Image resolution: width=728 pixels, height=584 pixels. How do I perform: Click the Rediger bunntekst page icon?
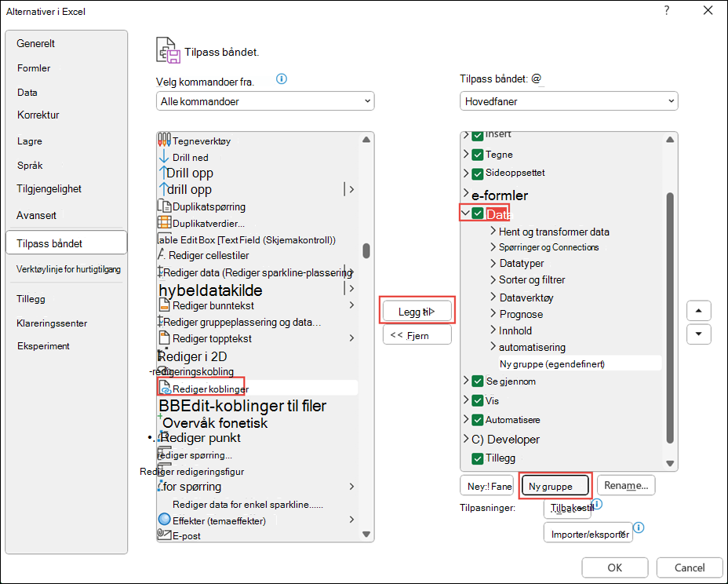point(165,305)
